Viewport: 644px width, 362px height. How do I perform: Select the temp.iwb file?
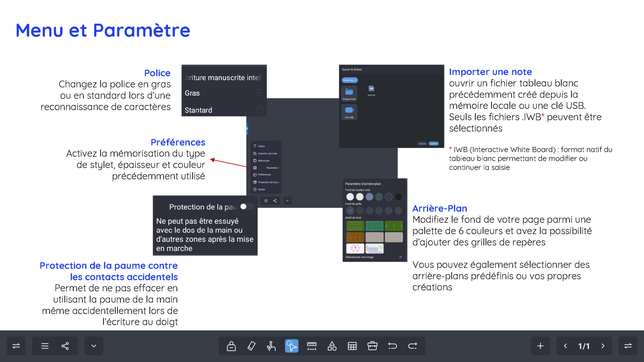click(371, 91)
